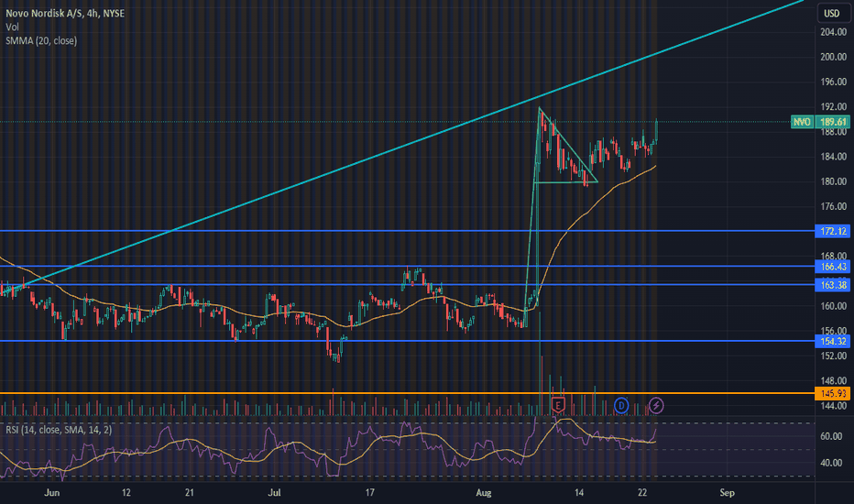This screenshot has height=504, width=854.
Task: Click the Sep date label on time axis
Action: (x=728, y=493)
